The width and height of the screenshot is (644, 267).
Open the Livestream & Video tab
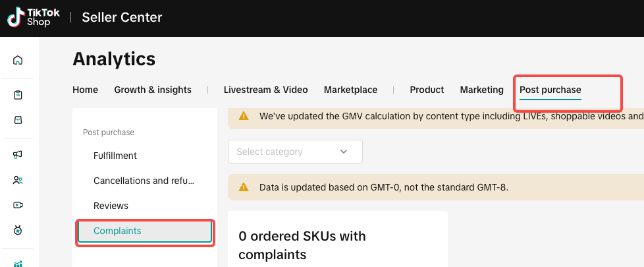click(x=266, y=90)
